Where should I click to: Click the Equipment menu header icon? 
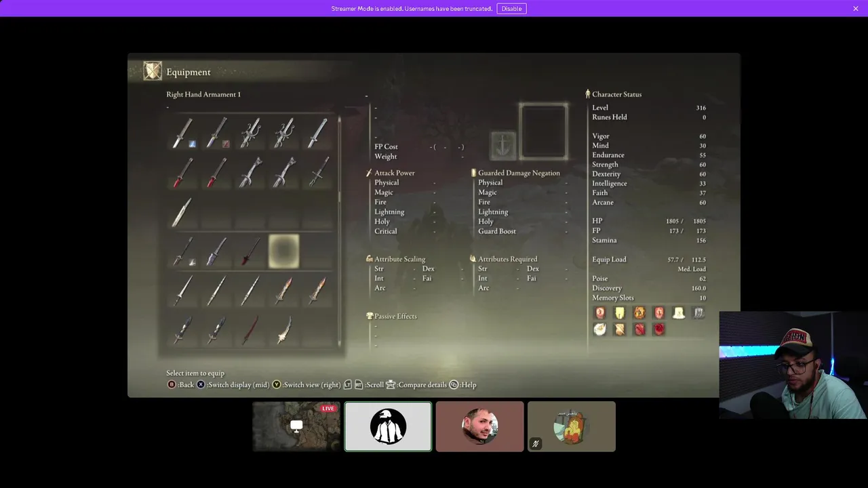point(153,71)
